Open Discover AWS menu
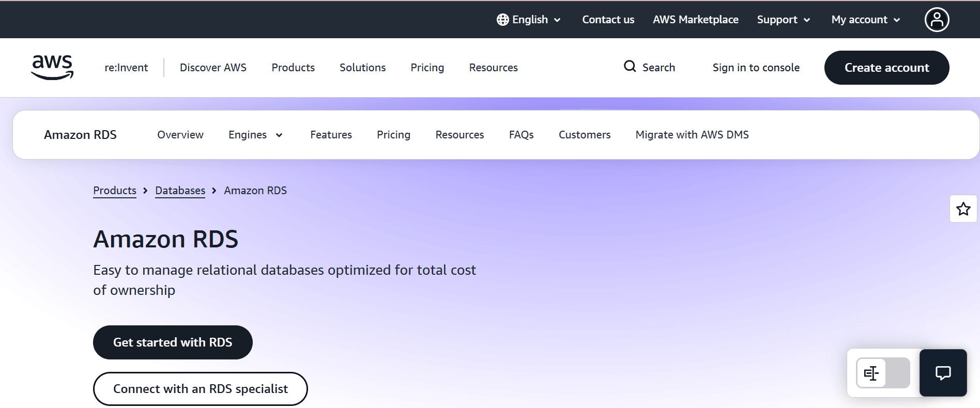 pyautogui.click(x=213, y=68)
